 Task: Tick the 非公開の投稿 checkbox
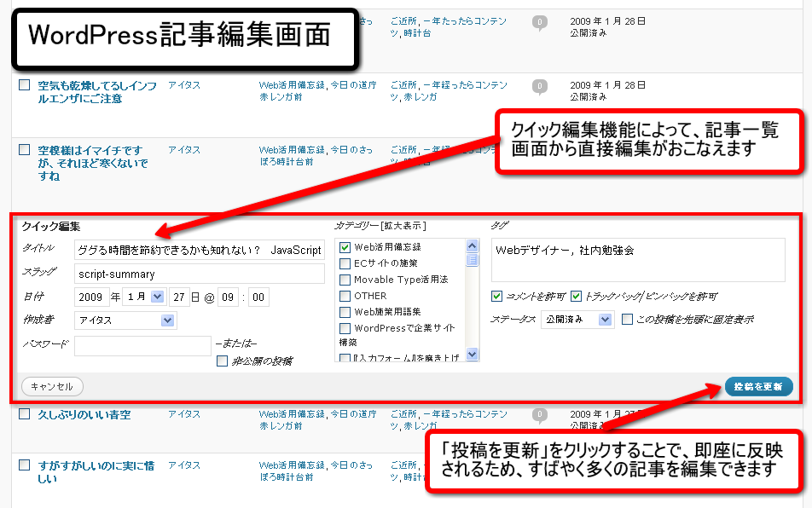point(223,361)
